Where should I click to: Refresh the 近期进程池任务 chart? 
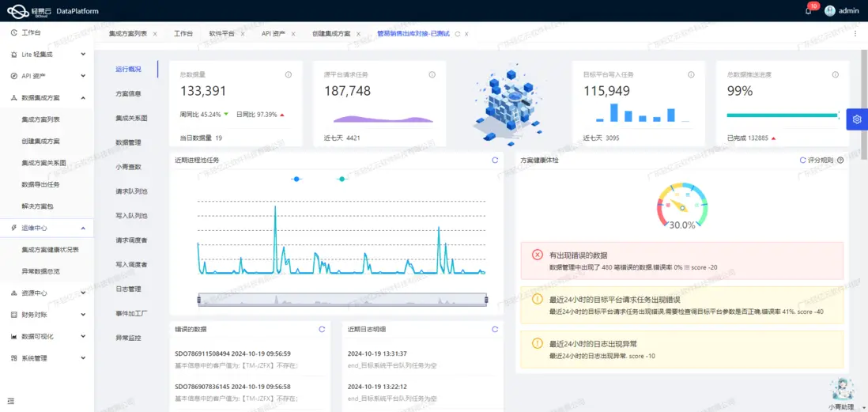click(495, 160)
